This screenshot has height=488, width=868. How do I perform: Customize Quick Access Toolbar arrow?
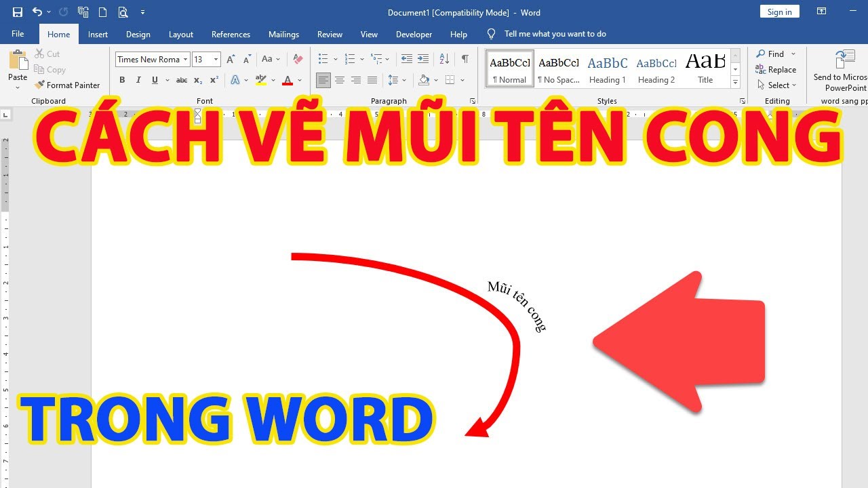click(x=142, y=12)
